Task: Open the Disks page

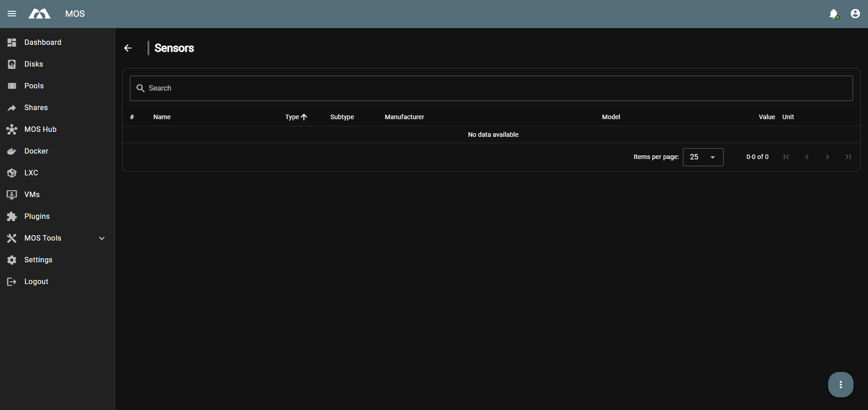Action: point(33,64)
